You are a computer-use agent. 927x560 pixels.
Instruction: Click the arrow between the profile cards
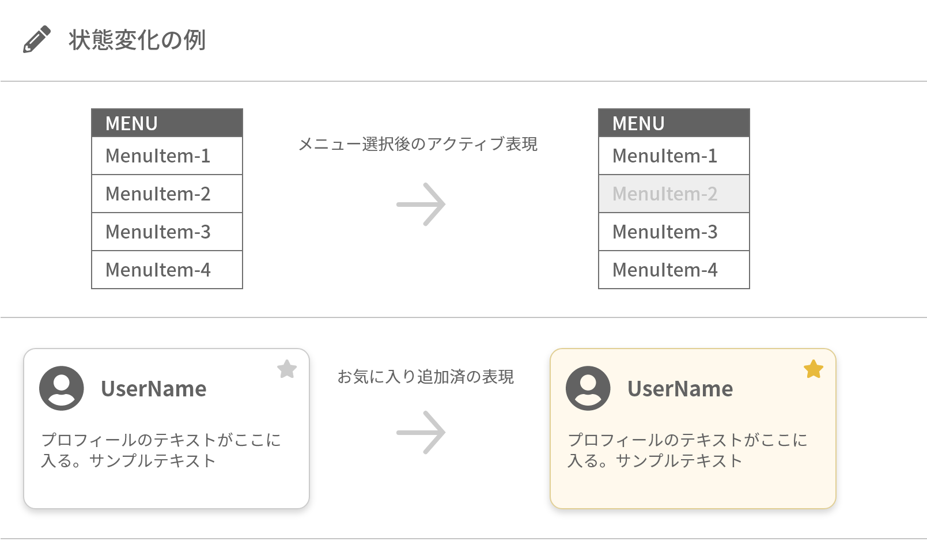coord(421,432)
